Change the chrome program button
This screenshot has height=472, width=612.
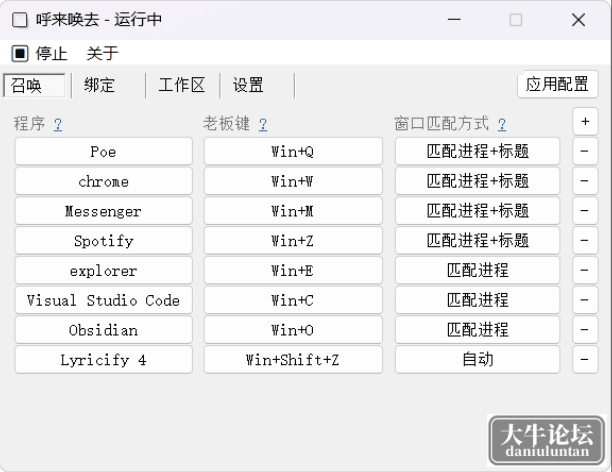point(103,181)
